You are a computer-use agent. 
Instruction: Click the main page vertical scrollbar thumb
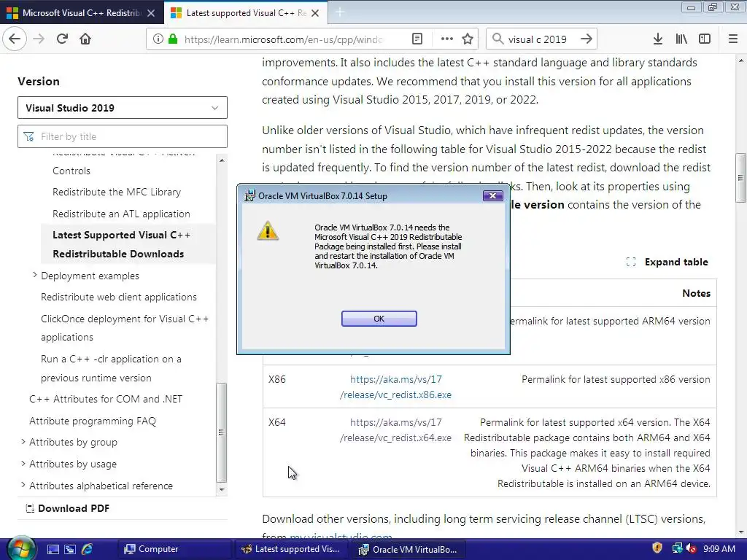click(x=740, y=178)
